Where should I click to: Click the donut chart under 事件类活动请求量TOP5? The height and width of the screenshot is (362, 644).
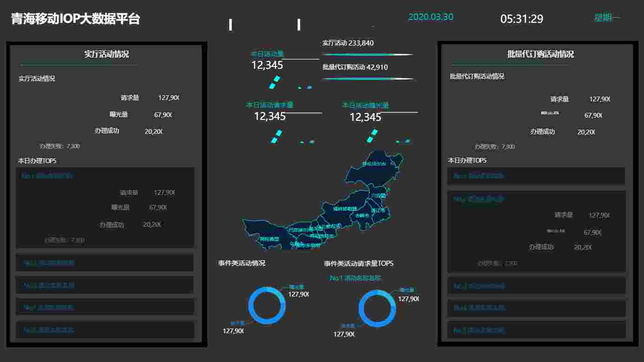(x=377, y=308)
